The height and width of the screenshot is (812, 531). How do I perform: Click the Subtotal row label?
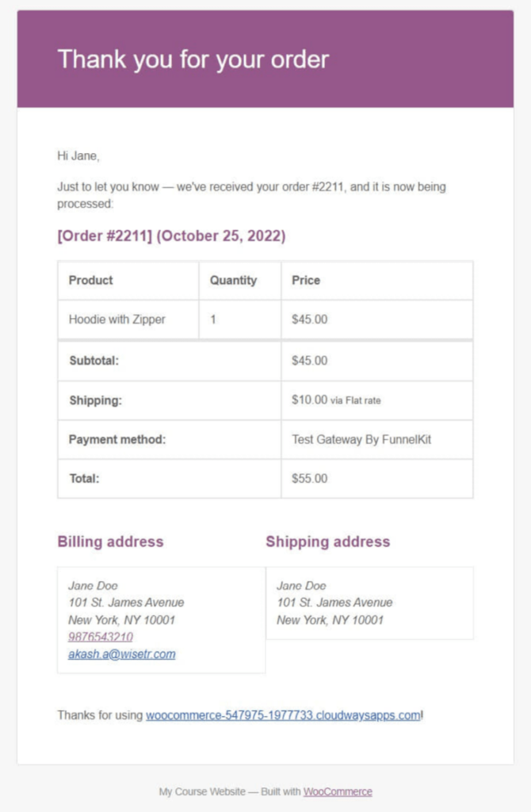94,361
